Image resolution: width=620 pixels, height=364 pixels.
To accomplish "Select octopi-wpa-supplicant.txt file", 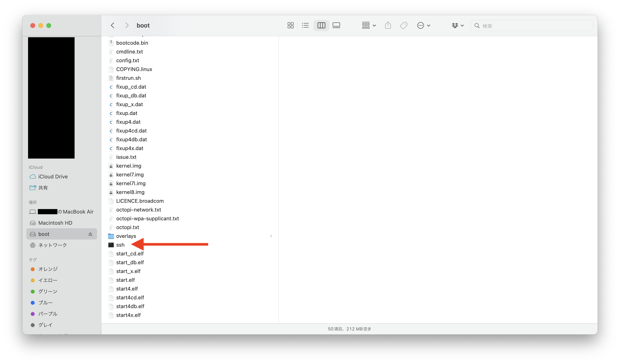I will point(147,219).
